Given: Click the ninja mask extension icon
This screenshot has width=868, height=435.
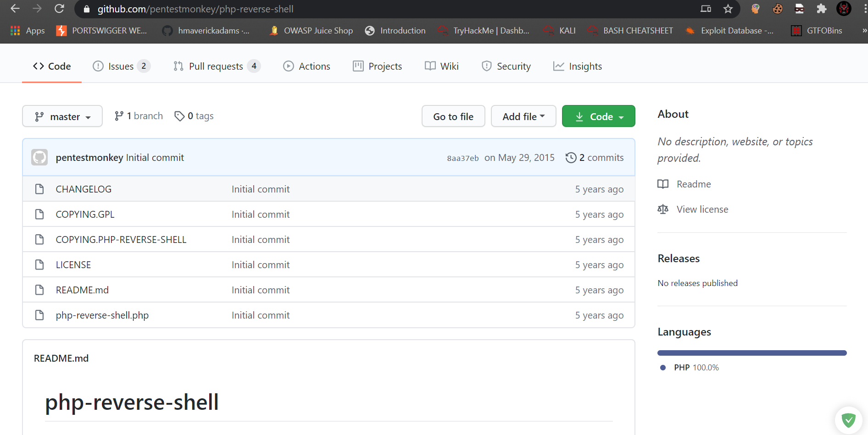Looking at the screenshot, I should (x=800, y=9).
